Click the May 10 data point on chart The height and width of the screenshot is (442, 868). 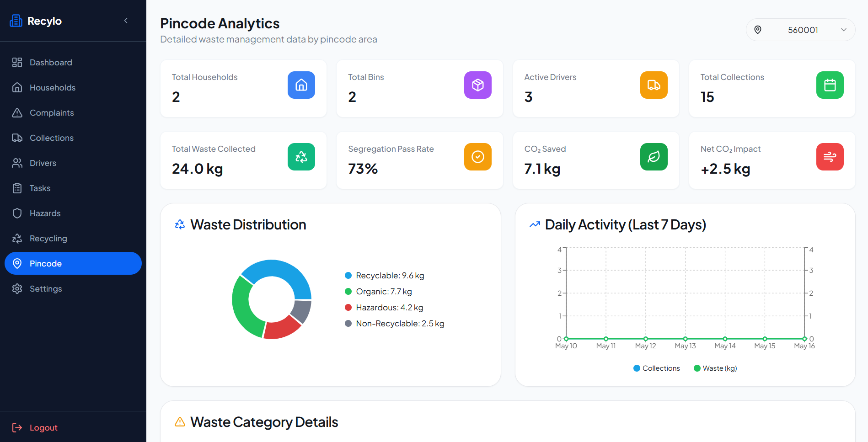pos(566,339)
